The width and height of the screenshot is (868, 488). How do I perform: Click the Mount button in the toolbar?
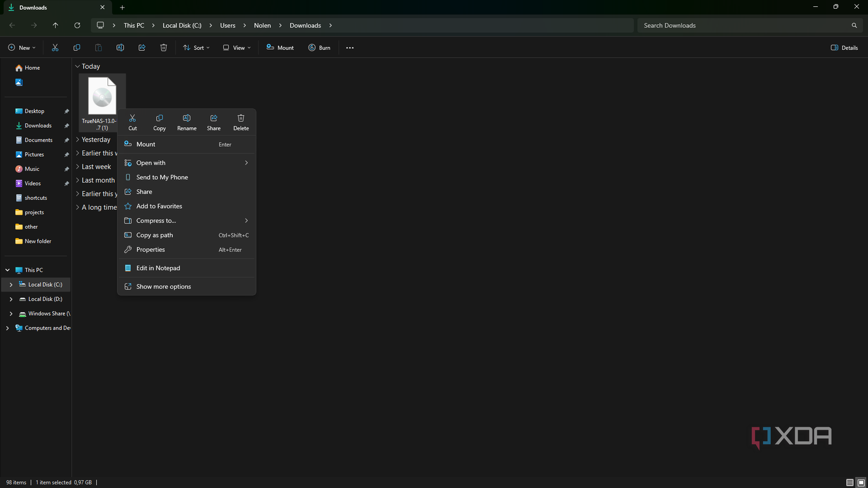(280, 47)
